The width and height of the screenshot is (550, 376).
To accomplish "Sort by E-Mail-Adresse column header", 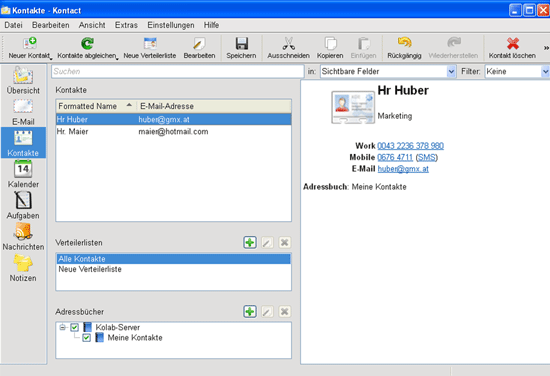I will [x=214, y=106].
